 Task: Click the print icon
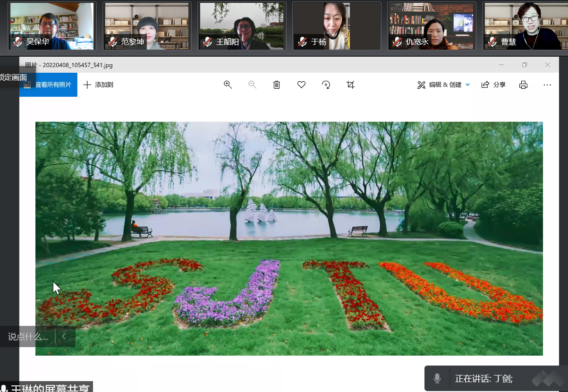pos(523,85)
